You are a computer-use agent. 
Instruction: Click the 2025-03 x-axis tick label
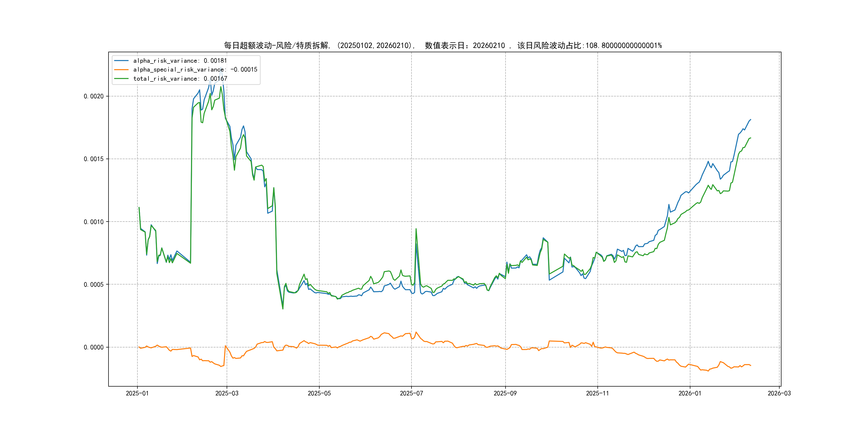[227, 393]
